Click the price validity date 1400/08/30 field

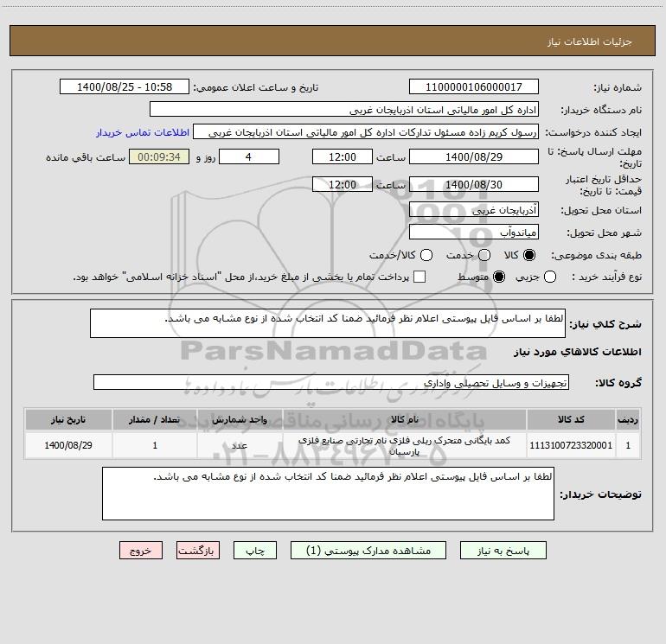[x=474, y=184]
